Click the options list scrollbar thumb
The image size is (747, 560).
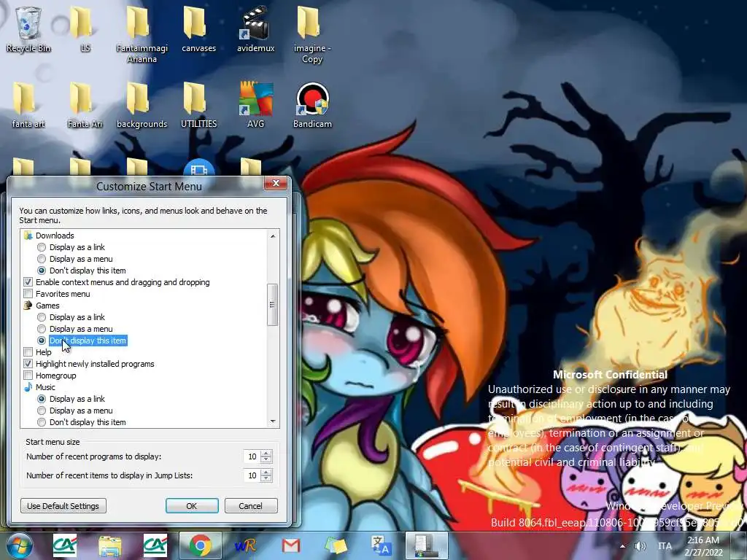[x=273, y=305]
